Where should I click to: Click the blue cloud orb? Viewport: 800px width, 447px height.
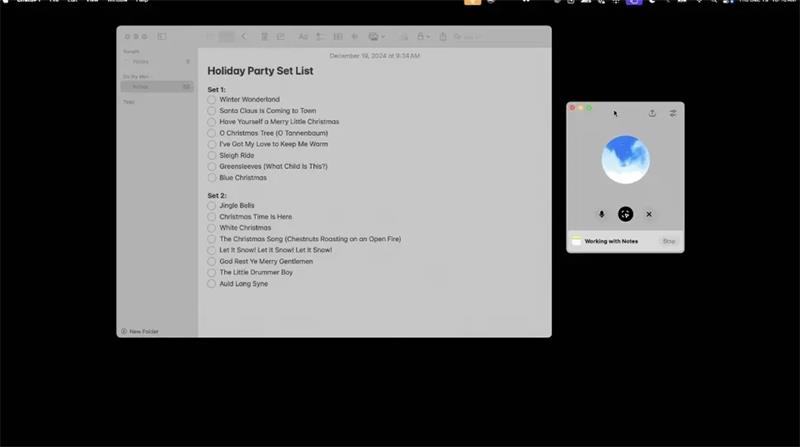pyautogui.click(x=625, y=160)
